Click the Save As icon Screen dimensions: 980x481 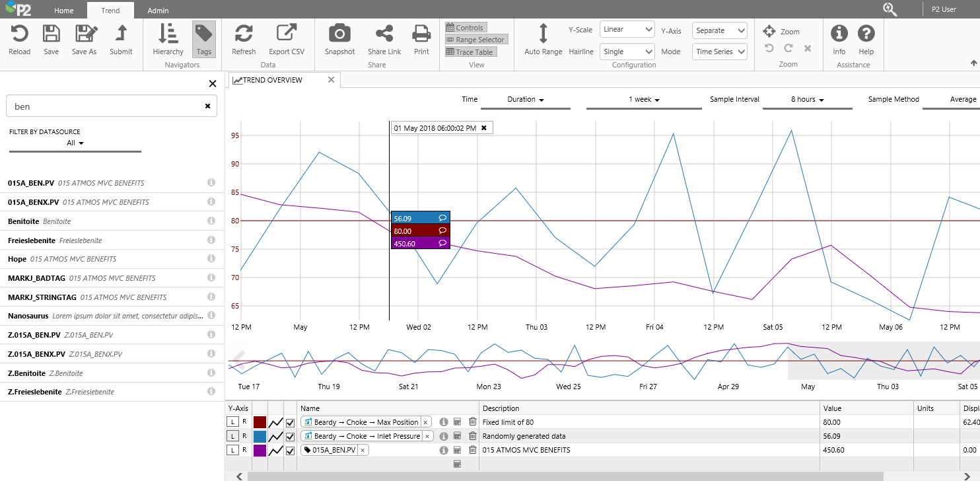point(84,34)
